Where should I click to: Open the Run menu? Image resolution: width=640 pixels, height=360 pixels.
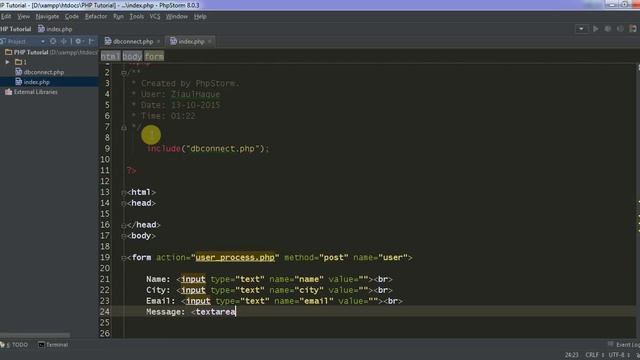(x=118, y=16)
